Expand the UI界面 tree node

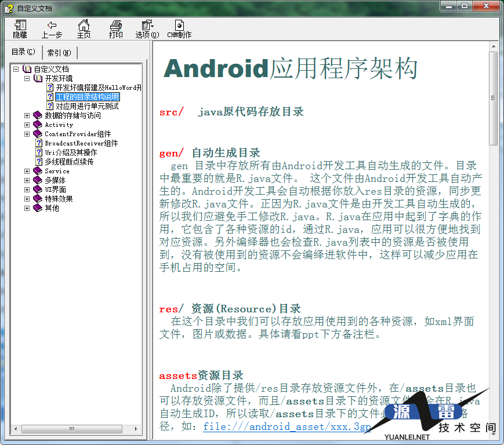click(x=27, y=189)
